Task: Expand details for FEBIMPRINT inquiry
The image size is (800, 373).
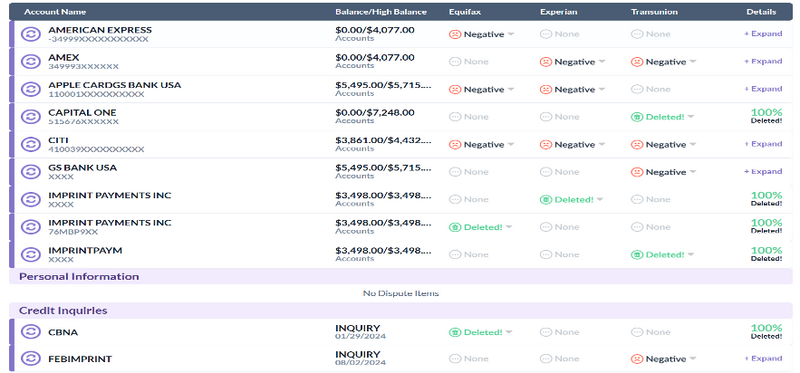Action: (763, 358)
